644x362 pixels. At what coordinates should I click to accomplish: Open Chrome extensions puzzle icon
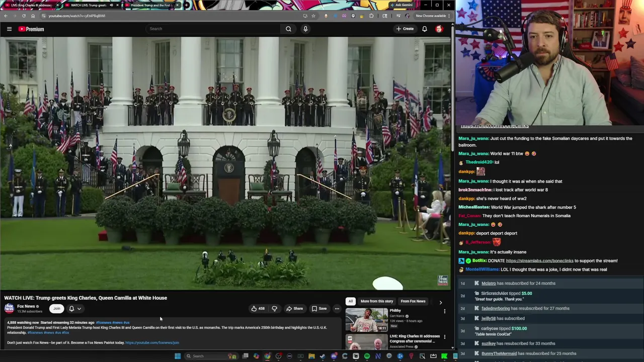coord(372,16)
